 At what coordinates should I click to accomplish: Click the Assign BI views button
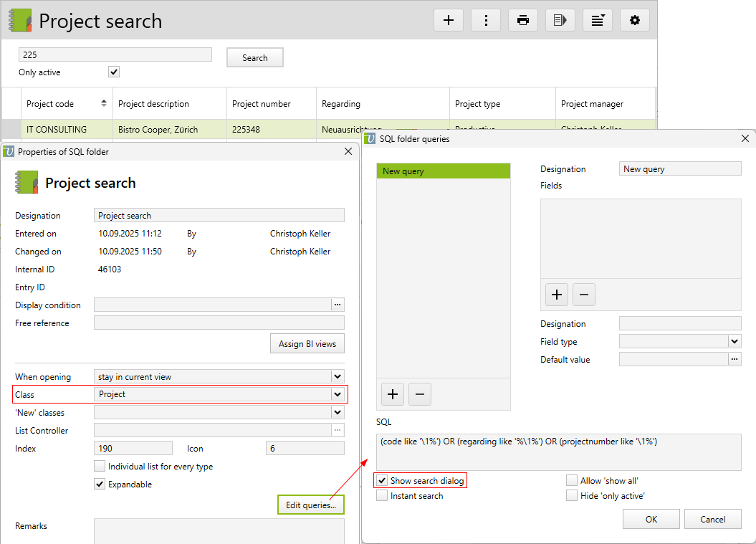pos(307,344)
